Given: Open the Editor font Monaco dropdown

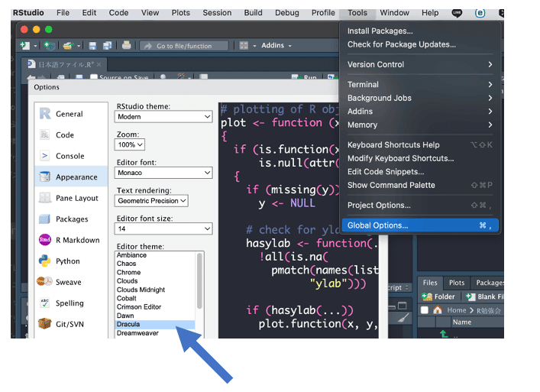Looking at the screenshot, I should click(x=163, y=173).
